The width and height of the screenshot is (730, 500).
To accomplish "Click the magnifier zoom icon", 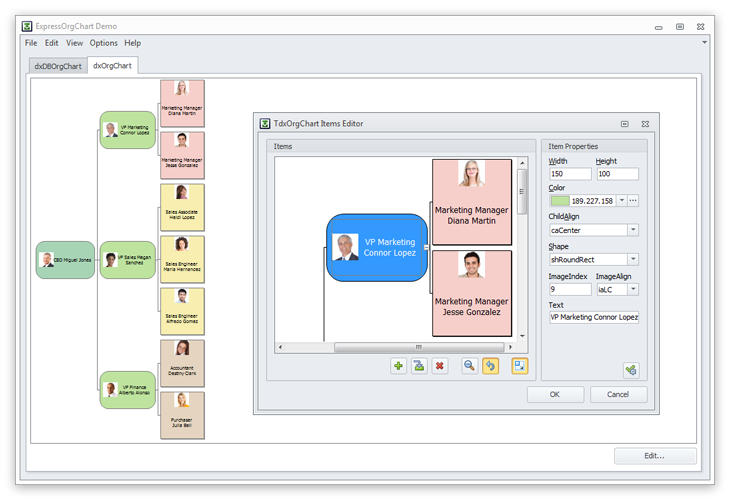I will coord(470,366).
